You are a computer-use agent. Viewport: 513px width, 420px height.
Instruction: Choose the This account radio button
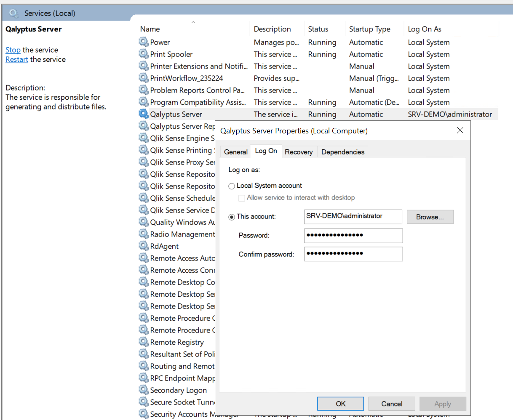(232, 217)
